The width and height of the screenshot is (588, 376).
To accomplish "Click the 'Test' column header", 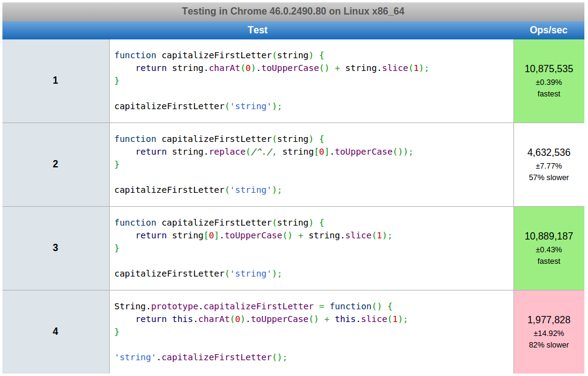I will pyautogui.click(x=258, y=30).
